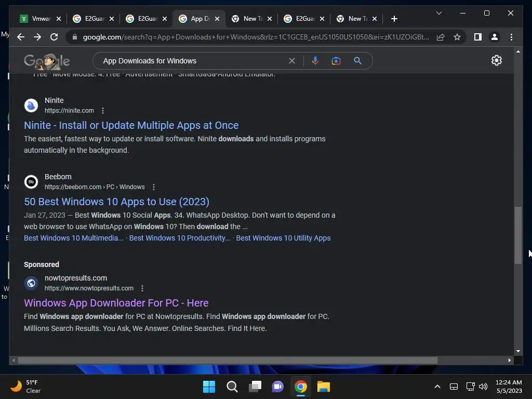Open Best Windows 10 Productivity sublink
The image size is (532, 399).
(180, 238)
